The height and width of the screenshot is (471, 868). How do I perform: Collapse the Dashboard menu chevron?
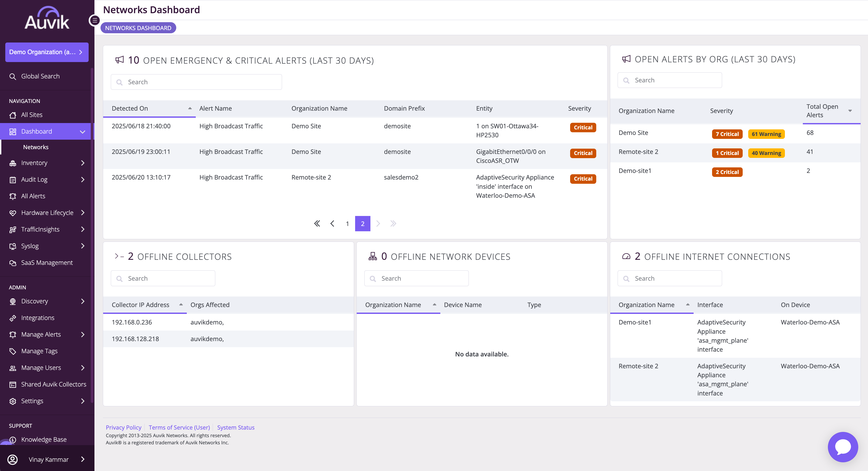point(83,131)
